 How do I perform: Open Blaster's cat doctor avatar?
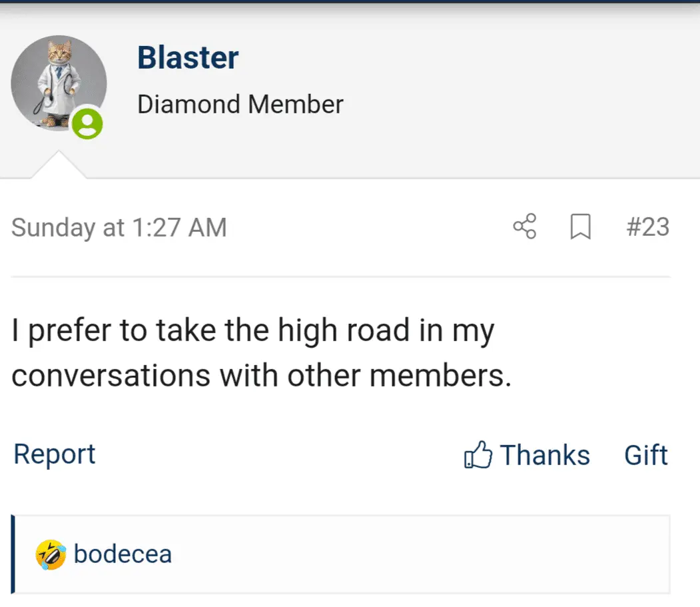pyautogui.click(x=57, y=80)
